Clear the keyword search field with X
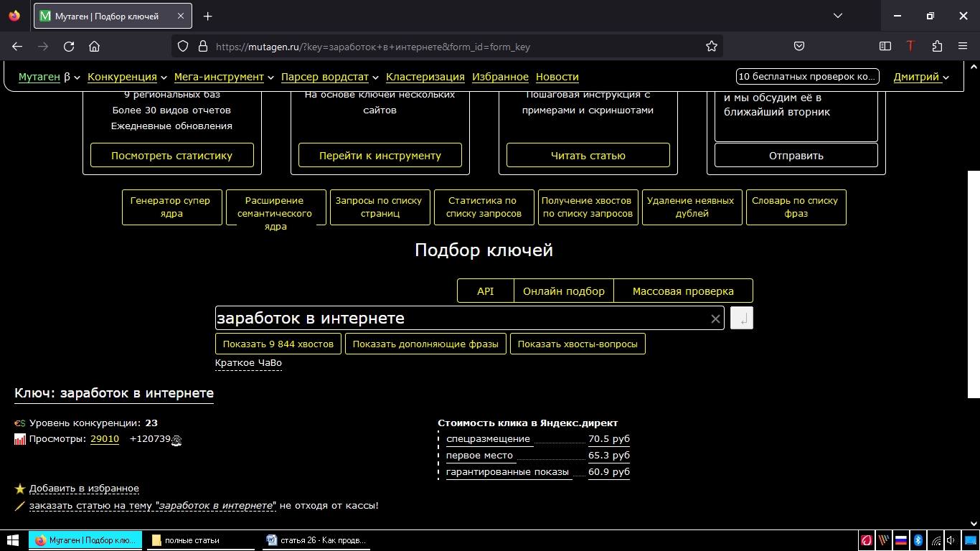This screenshot has height=551, width=980. click(715, 319)
